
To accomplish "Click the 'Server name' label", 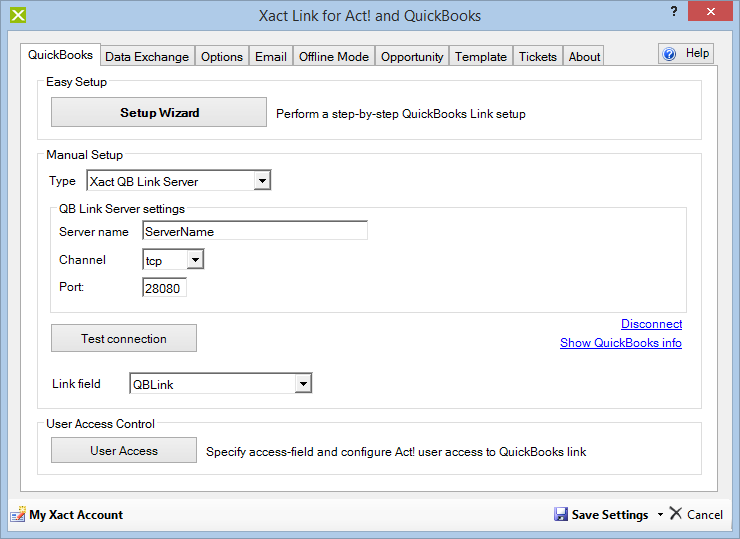I will click(x=94, y=232).
